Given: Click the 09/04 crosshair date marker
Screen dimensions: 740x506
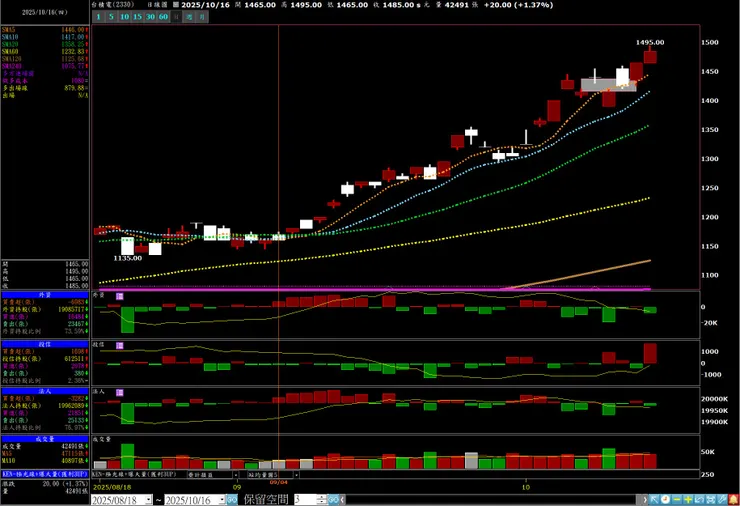Looking at the screenshot, I should point(278,482).
